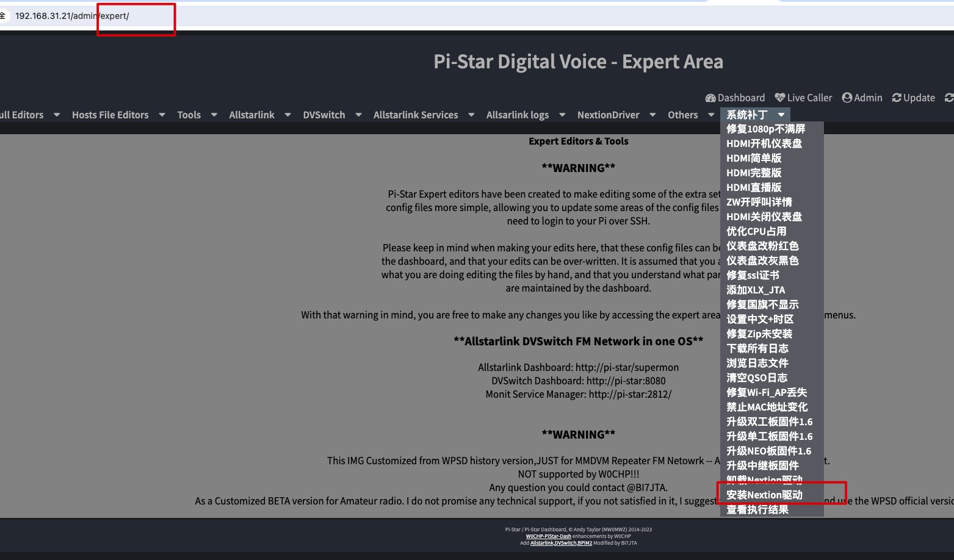954x560 pixels.
Task: Select 查看执行结果 menu entry
Action: (757, 509)
